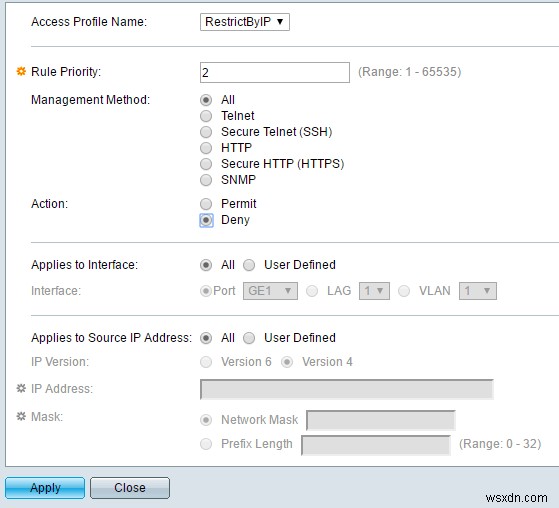Viewport: 559px width, 508px height.
Task: Select All under Management Method
Action: click(206, 100)
